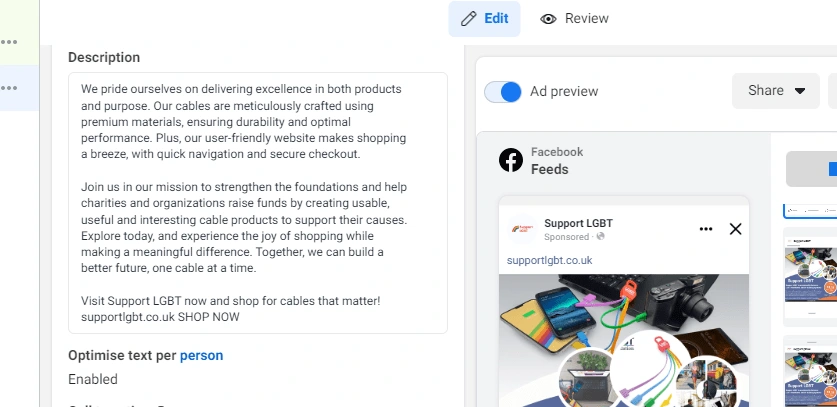Image resolution: width=837 pixels, height=407 pixels.
Task: Open the upper left sidebar more options
Action: coord(9,42)
